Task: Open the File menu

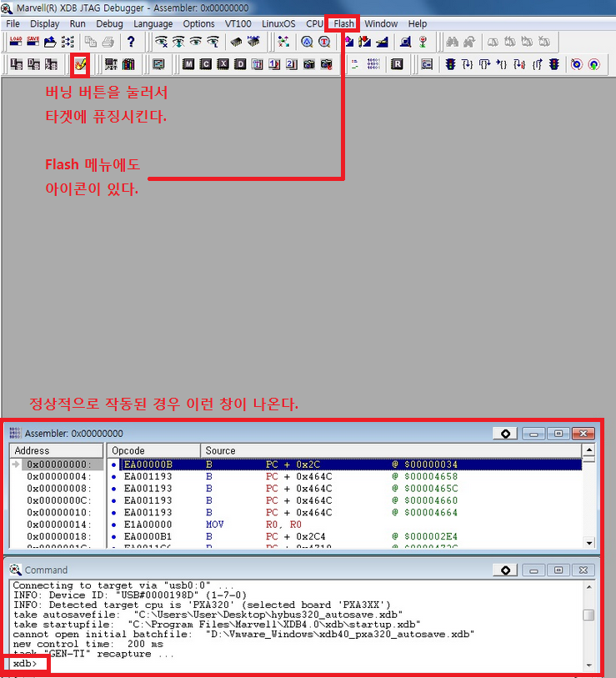Action: pos(13,24)
